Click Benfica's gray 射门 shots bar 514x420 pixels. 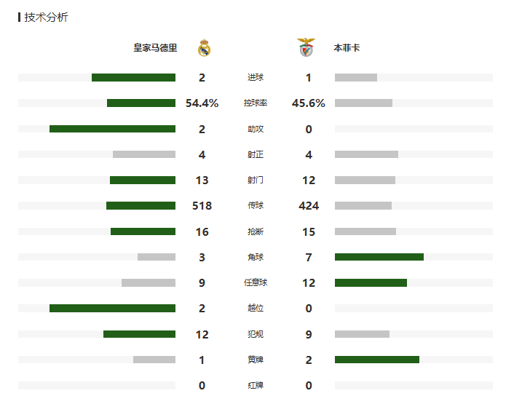(x=365, y=180)
